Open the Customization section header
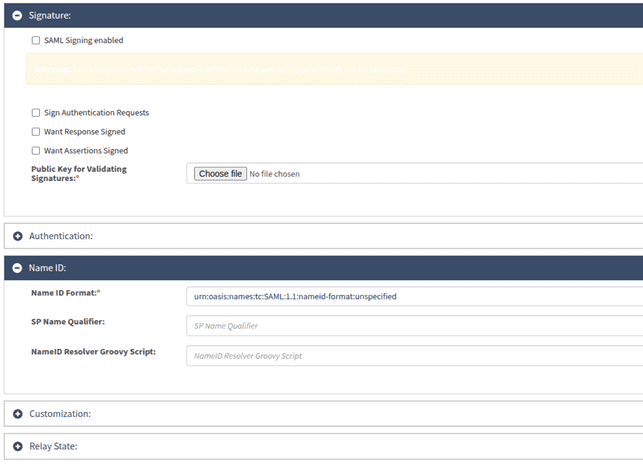 (60, 413)
